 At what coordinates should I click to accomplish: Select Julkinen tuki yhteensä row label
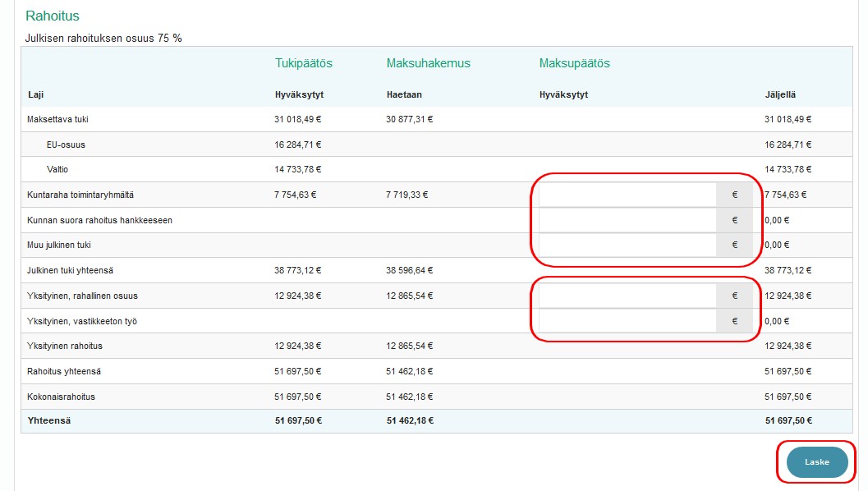[71, 271]
